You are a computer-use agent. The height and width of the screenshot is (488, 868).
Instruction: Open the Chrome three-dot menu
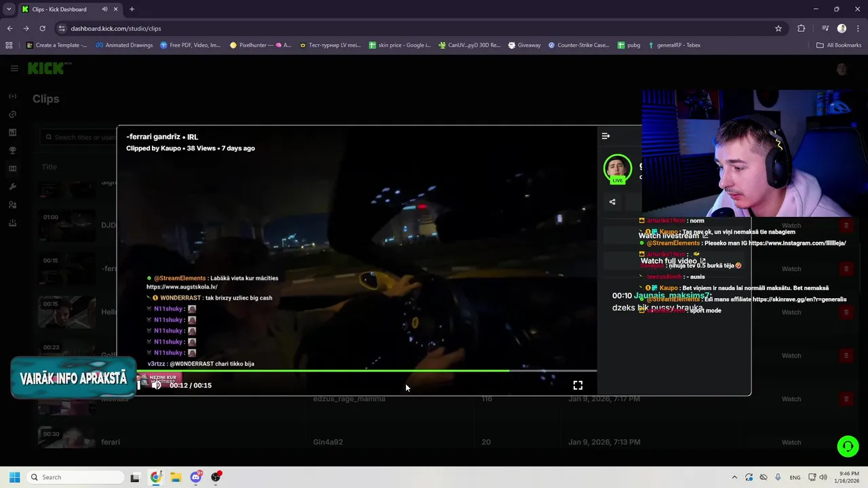tap(858, 28)
